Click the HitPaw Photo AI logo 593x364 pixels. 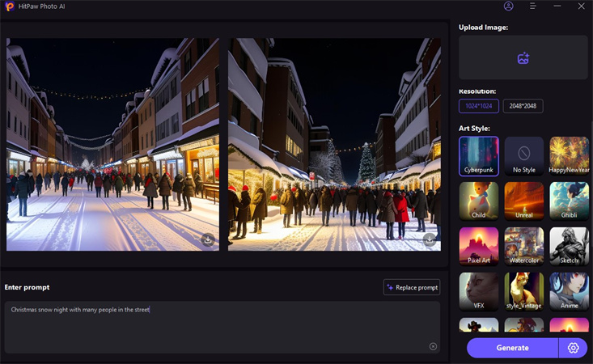[9, 6]
